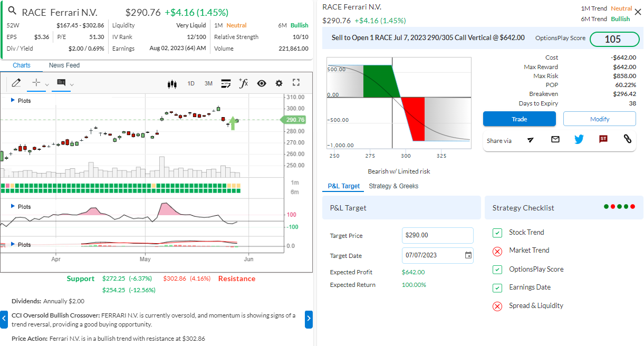Select the annotation comment tool

(x=61, y=83)
